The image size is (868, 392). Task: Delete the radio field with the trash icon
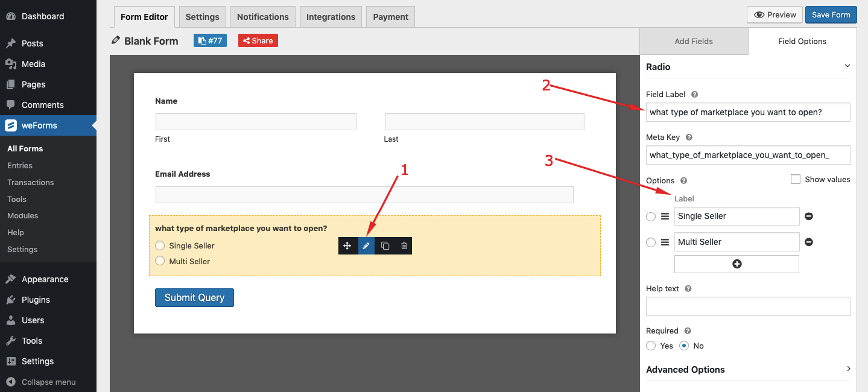[x=403, y=245]
